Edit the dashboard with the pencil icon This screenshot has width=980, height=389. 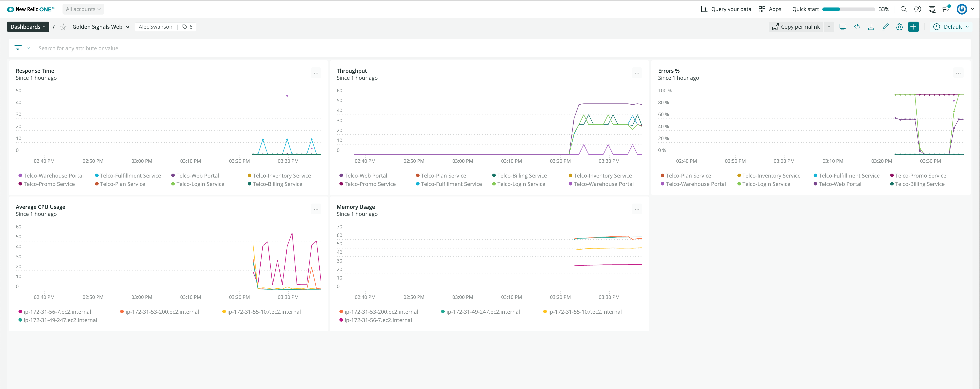pyautogui.click(x=885, y=27)
